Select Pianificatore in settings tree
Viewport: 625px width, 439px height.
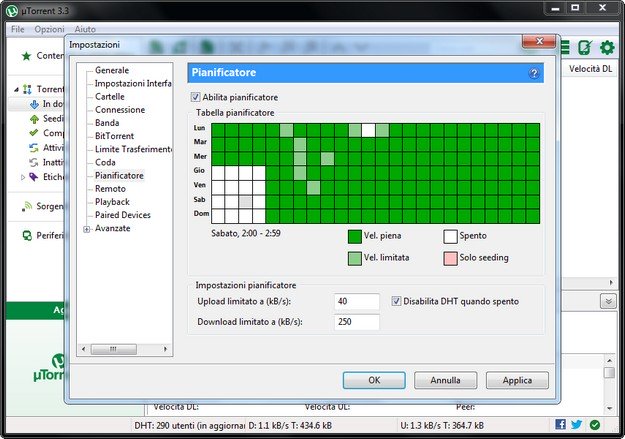pyautogui.click(x=119, y=175)
